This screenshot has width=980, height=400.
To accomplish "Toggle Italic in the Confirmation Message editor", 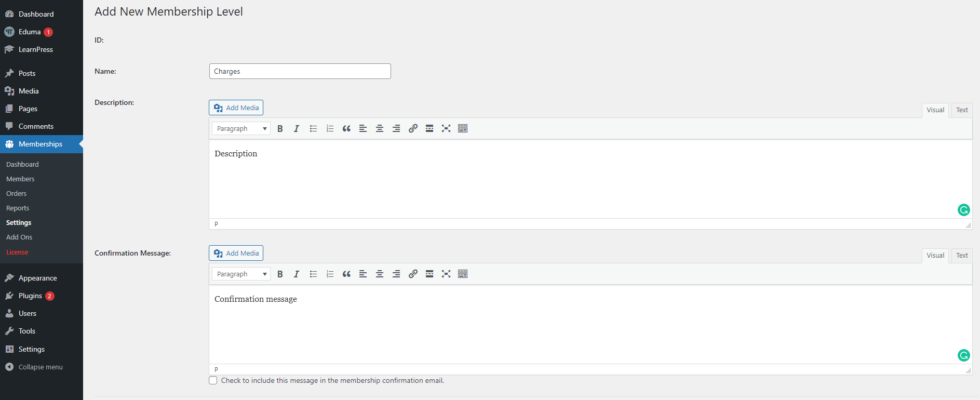I will tap(297, 274).
